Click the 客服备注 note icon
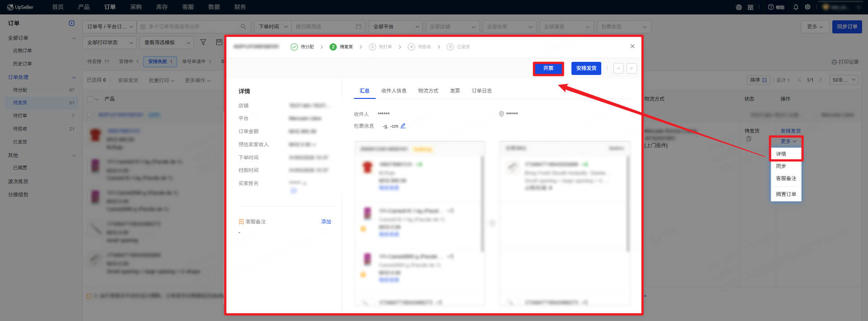The width and height of the screenshot is (868, 321). (241, 222)
